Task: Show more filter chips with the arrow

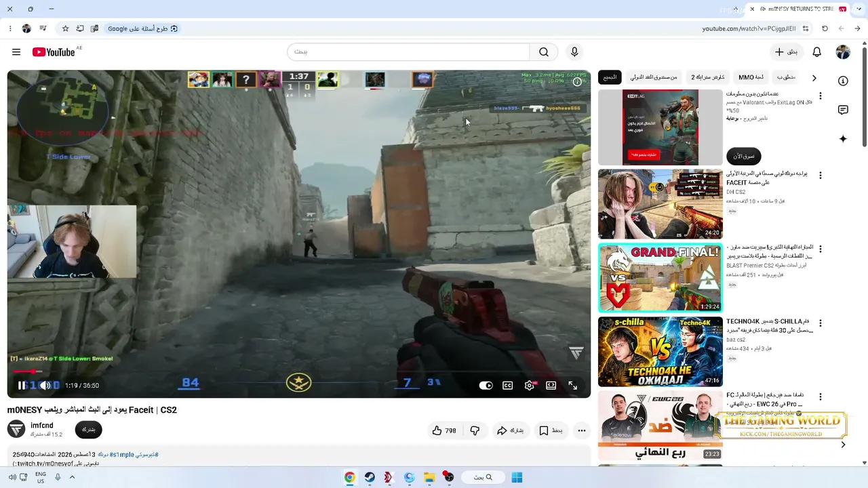Action: [814, 78]
